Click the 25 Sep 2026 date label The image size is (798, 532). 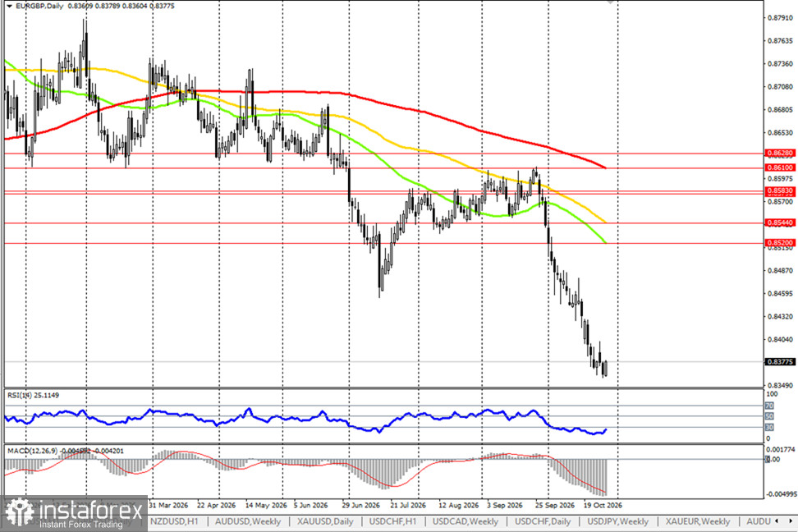click(x=555, y=505)
